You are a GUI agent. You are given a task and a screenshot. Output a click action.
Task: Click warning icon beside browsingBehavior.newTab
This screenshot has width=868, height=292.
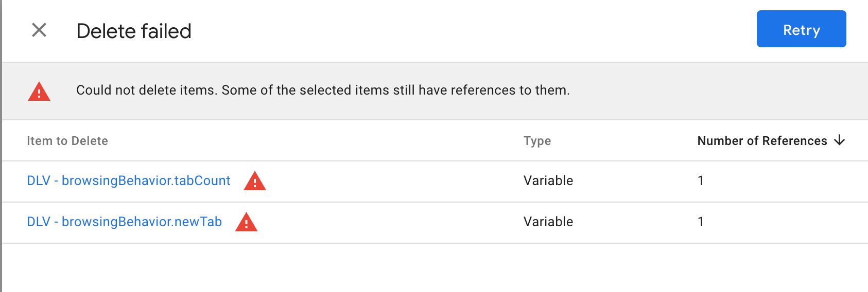tap(246, 222)
